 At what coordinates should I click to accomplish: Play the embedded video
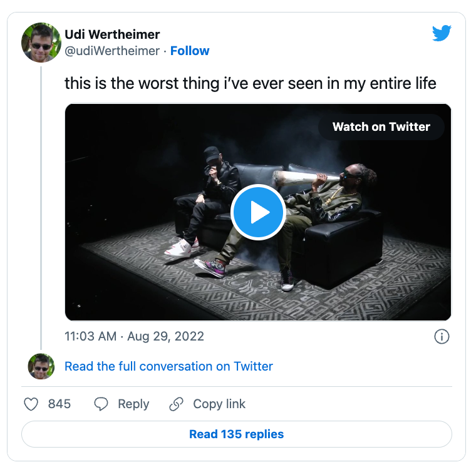pos(258,212)
